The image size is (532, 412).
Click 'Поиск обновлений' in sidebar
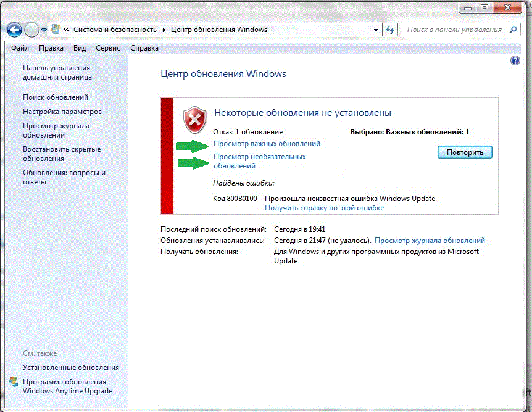click(56, 97)
